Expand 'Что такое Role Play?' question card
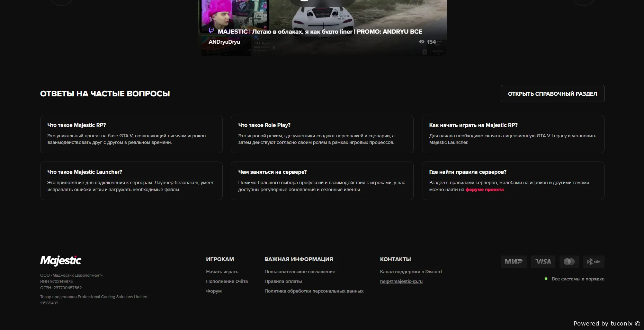Image resolution: width=644 pixels, height=330 pixels. coord(322,134)
